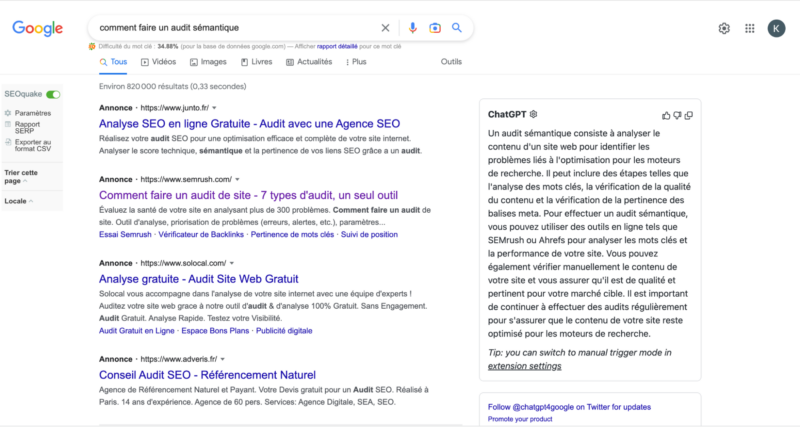The height and width of the screenshot is (427, 800).
Task: Click the Audit Gratuit en Ligne sitelink
Action: 137,331
